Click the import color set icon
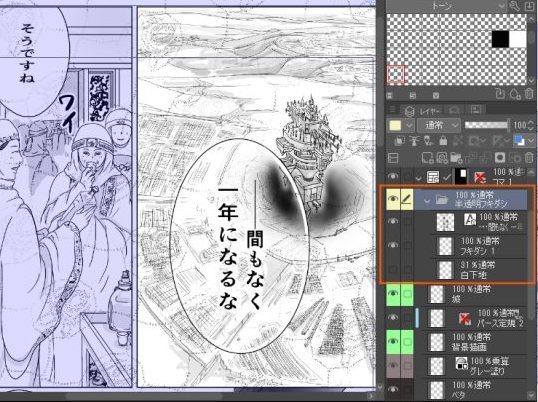This screenshot has width=538, height=402. click(x=528, y=5)
